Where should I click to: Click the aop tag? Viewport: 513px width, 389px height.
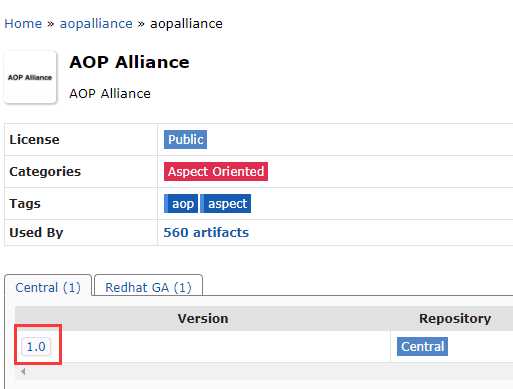tap(181, 203)
